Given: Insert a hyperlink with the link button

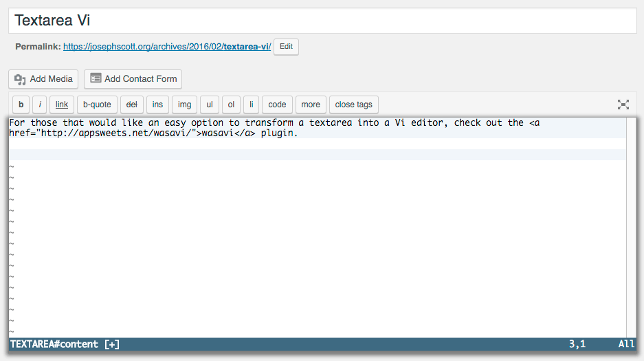Looking at the screenshot, I should coord(62,105).
